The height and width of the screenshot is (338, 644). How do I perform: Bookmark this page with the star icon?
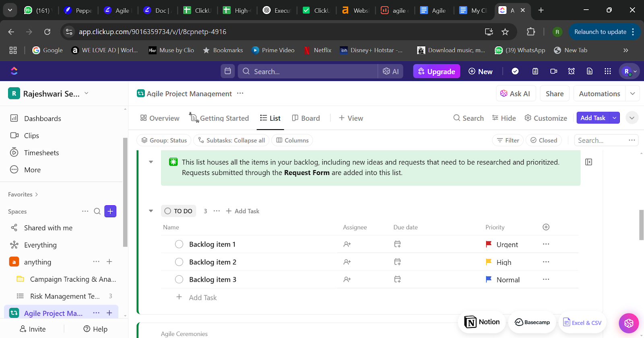505,32
